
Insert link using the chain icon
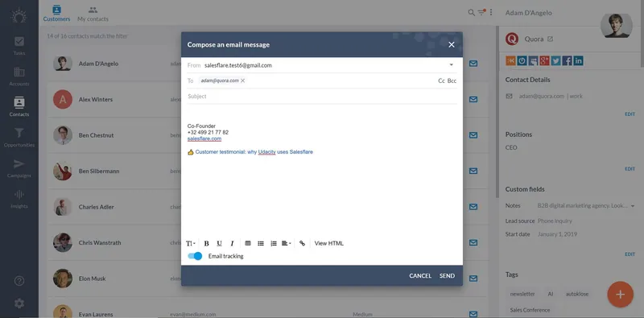[303, 243]
